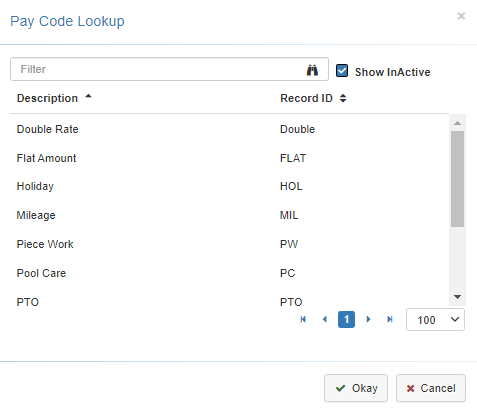Choose the Mileage pay code

tap(229, 215)
